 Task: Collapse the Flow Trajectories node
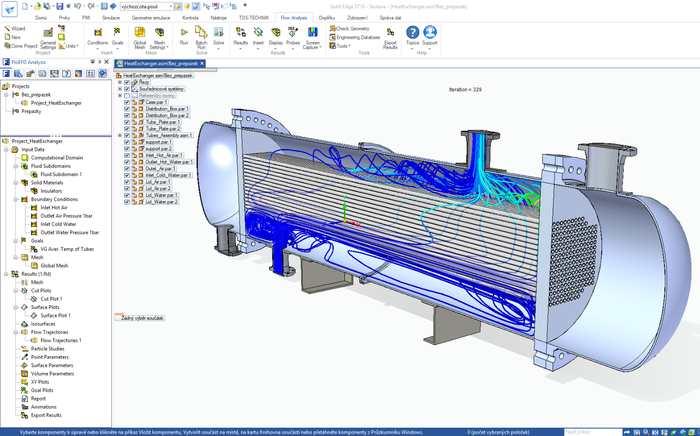pos(16,332)
